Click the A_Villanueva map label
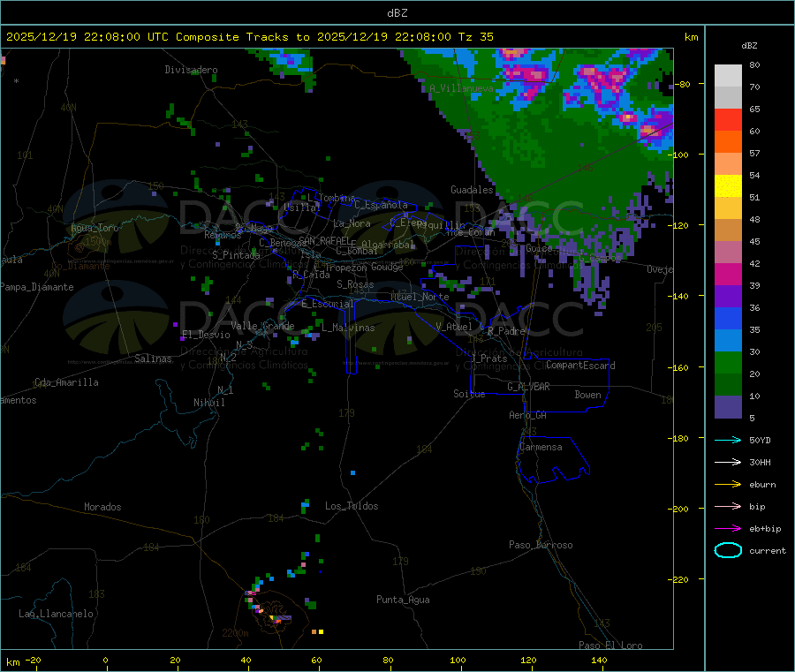The height and width of the screenshot is (672, 795). tap(461, 88)
